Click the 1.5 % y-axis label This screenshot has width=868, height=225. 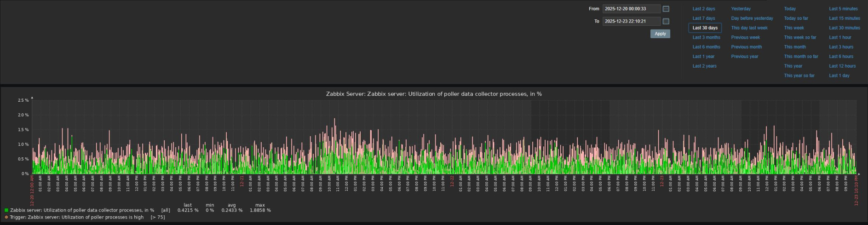23,130
